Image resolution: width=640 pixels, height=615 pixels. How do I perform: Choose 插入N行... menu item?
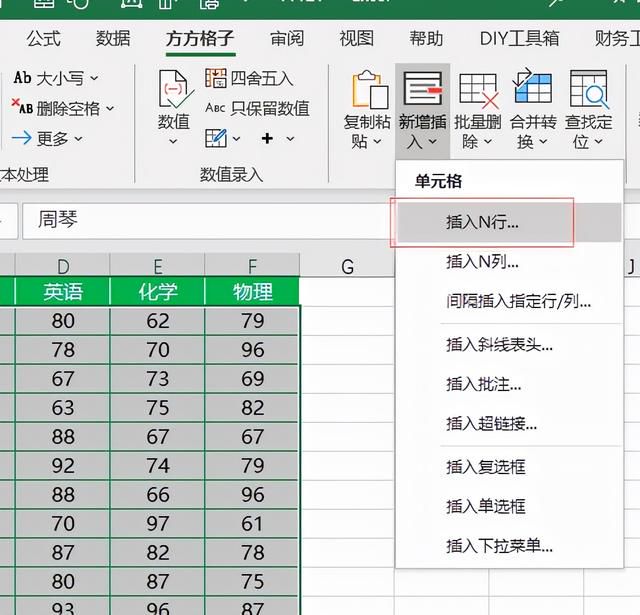509,222
